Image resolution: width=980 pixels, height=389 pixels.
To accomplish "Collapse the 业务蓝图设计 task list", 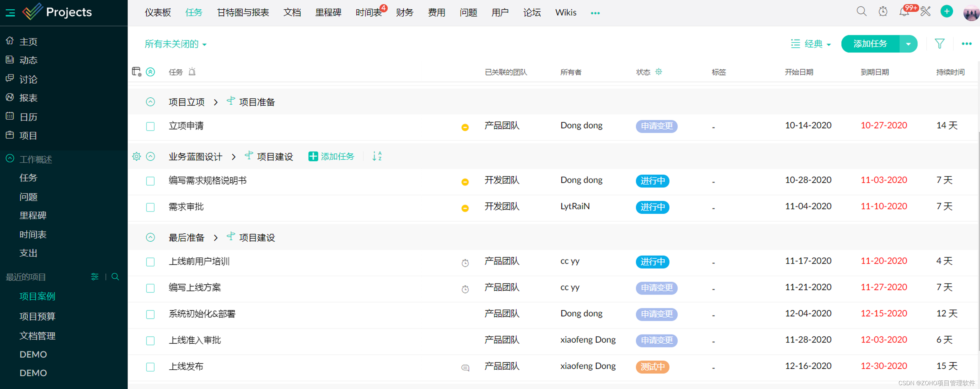I will pyautogui.click(x=150, y=156).
